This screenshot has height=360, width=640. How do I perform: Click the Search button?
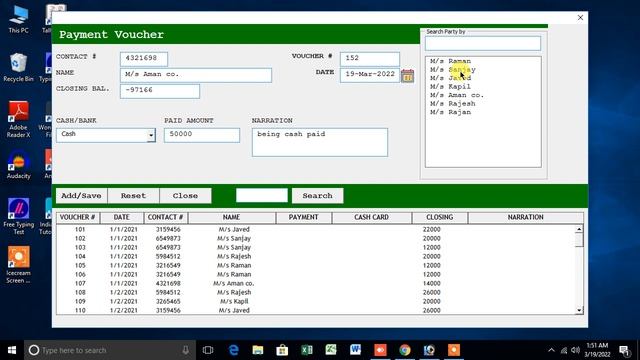(318, 196)
